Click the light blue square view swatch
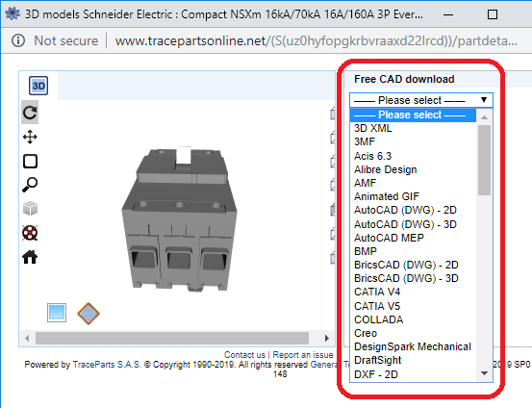Screen dimensions: 532x408 pyautogui.click(x=57, y=313)
